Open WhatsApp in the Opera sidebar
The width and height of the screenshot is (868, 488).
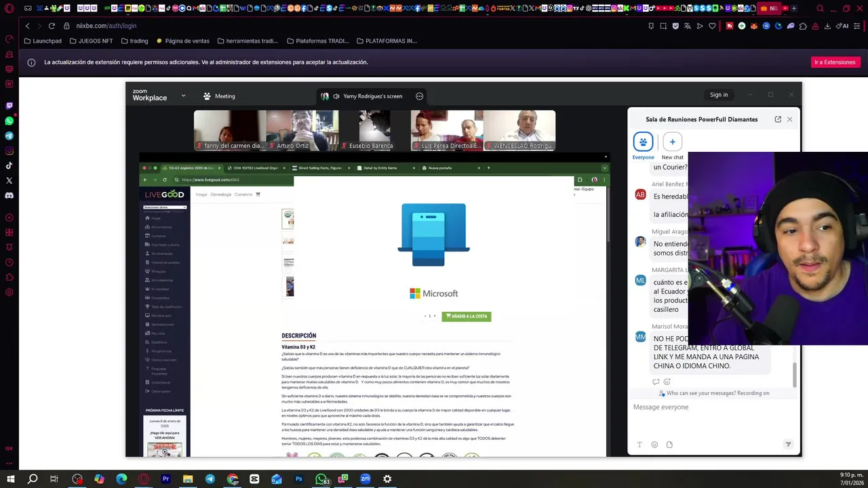pyautogui.click(x=9, y=121)
